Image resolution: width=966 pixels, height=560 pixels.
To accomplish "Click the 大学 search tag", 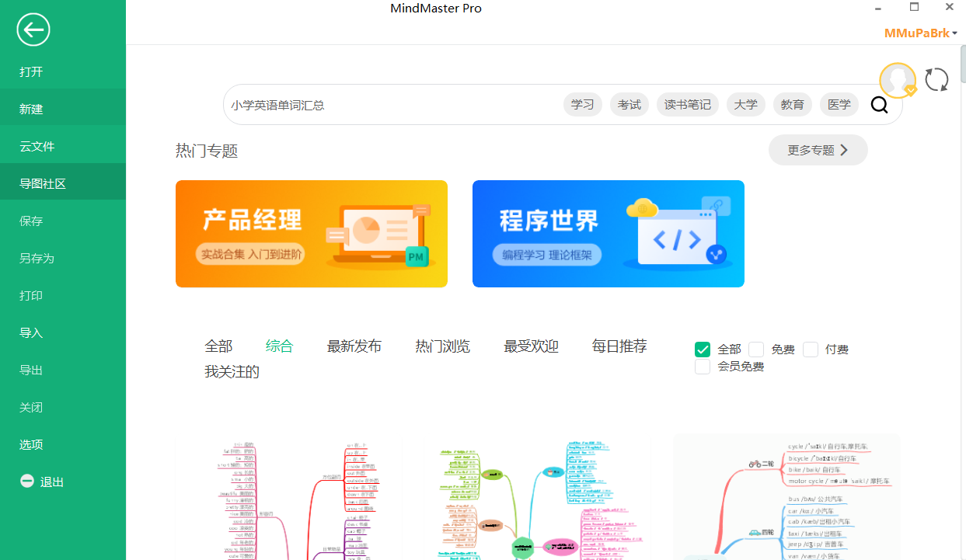I will [746, 104].
